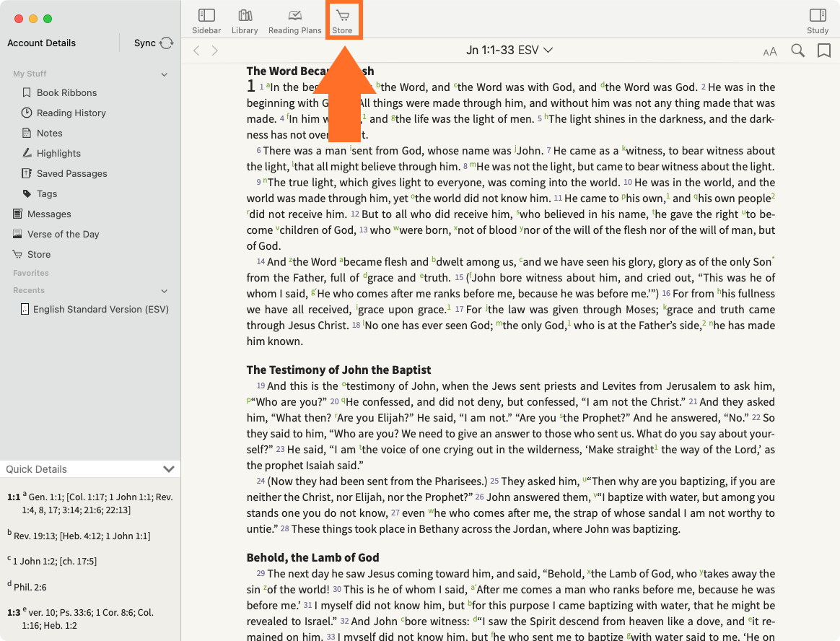Open Highlights in sidebar
Screen dimensions: 840x641
[58, 153]
